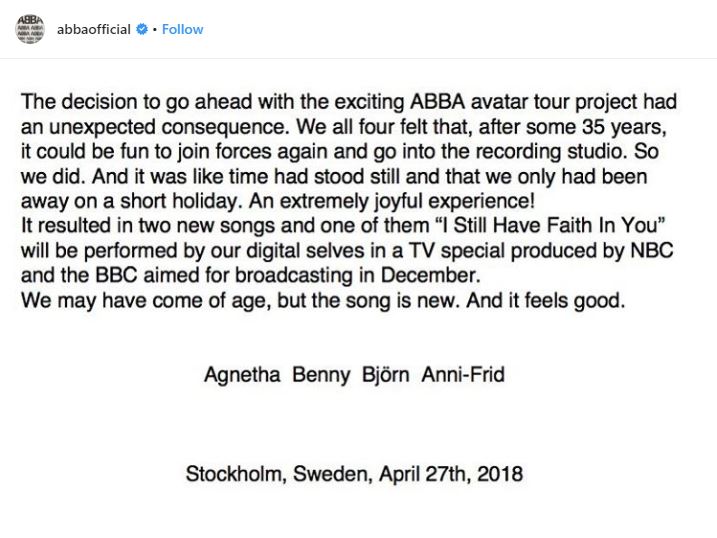Image resolution: width=717 pixels, height=538 pixels.
Task: Click the word NBC in the statement
Action: [x=652, y=250]
